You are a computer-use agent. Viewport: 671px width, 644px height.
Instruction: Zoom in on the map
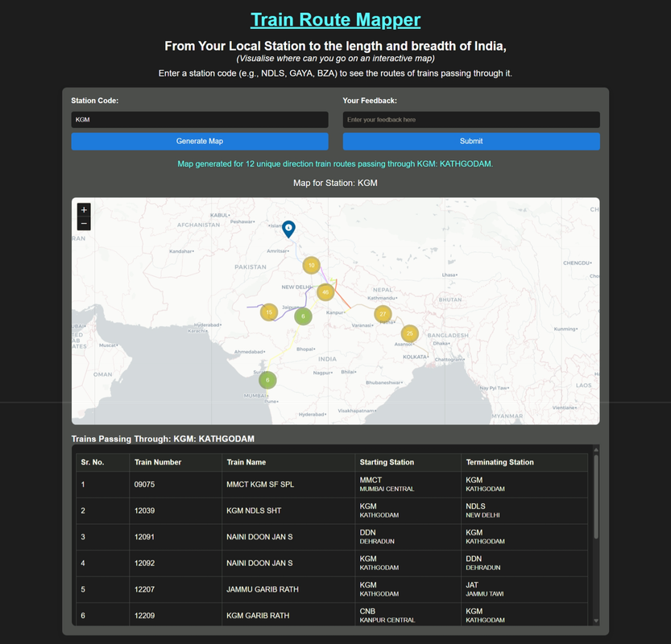(x=84, y=209)
